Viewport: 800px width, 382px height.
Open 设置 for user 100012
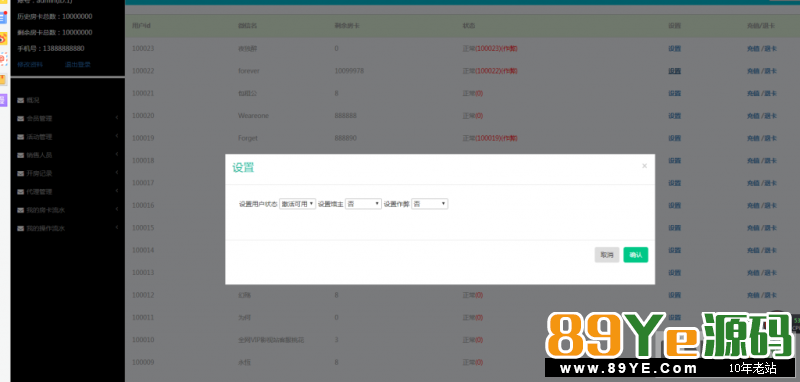pos(674,295)
